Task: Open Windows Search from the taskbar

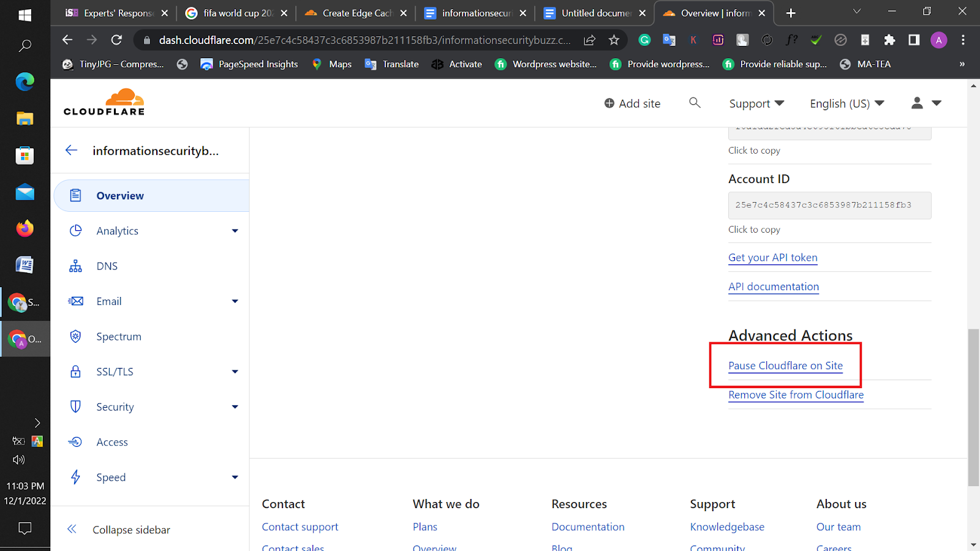Action: coord(24,46)
